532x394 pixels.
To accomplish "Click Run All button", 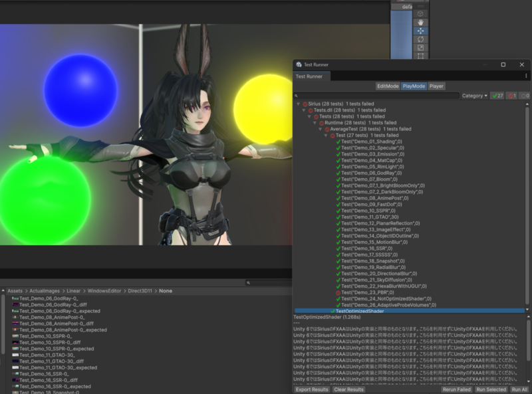I will [519, 389].
